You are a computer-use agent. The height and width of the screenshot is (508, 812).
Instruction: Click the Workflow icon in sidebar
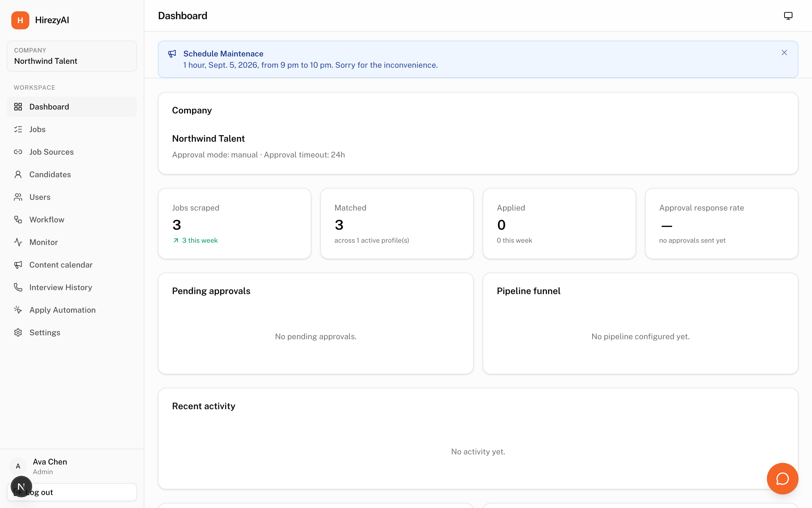(x=18, y=220)
